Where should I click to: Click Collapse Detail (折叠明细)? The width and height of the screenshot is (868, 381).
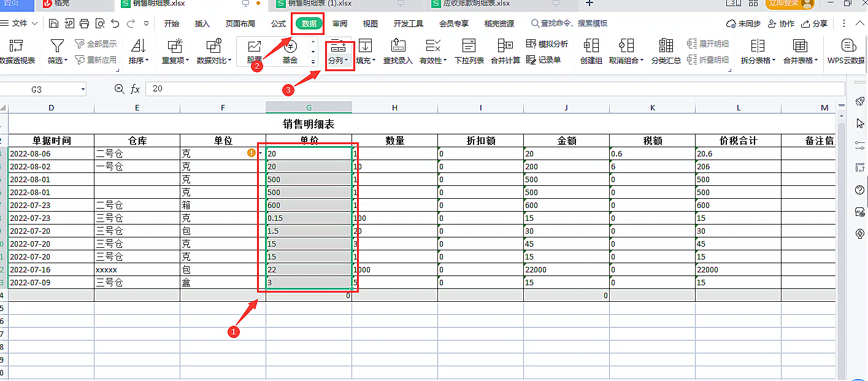click(x=708, y=60)
